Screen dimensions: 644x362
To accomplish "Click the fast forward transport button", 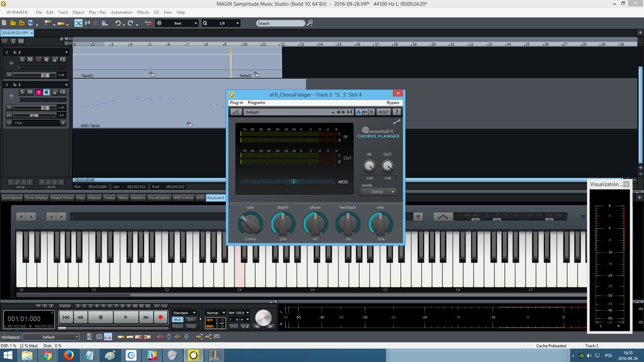I will click(146, 317).
